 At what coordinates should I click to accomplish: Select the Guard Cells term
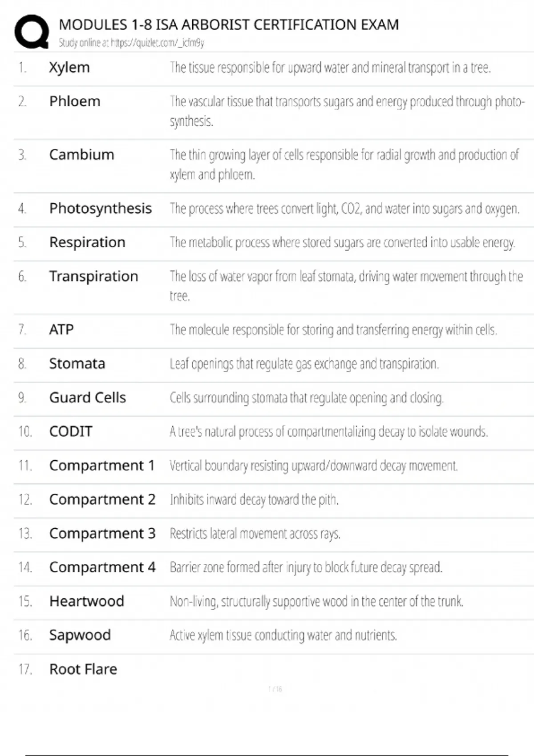pos(88,398)
